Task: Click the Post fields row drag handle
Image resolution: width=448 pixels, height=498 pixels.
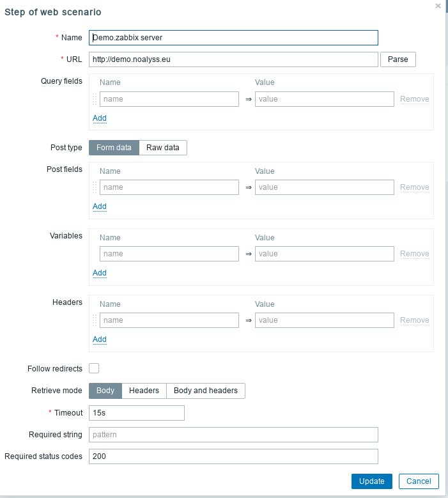Action: pos(95,187)
